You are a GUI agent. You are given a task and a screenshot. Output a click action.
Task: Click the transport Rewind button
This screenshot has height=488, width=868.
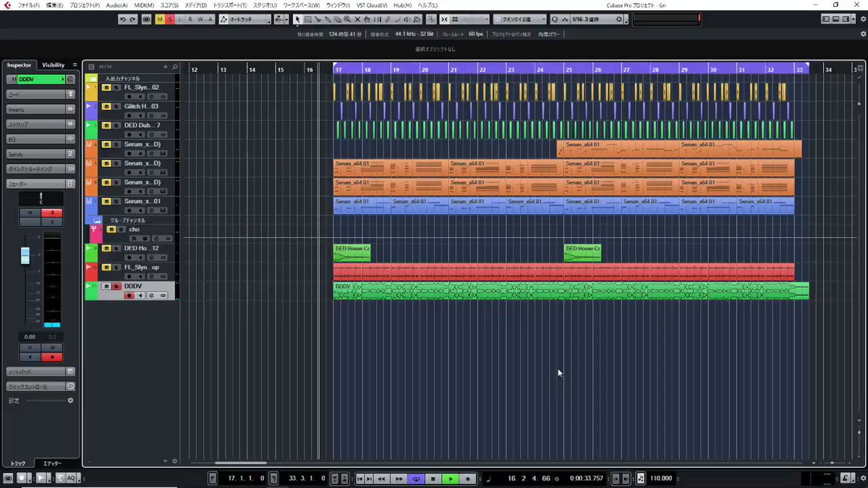[x=381, y=479]
